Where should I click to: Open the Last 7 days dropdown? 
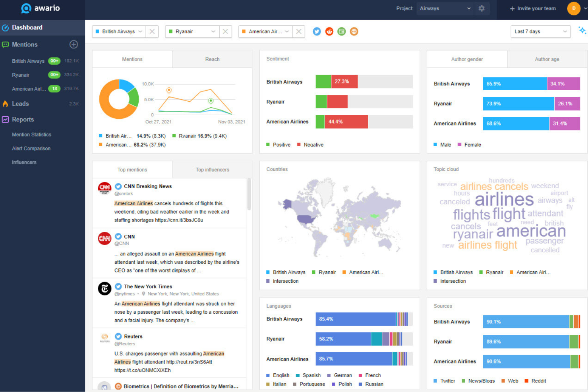[x=541, y=31]
